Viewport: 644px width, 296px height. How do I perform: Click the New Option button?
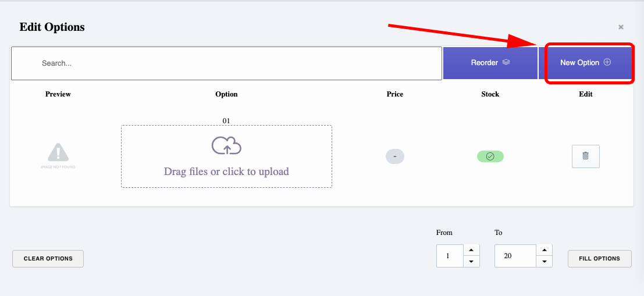point(585,63)
